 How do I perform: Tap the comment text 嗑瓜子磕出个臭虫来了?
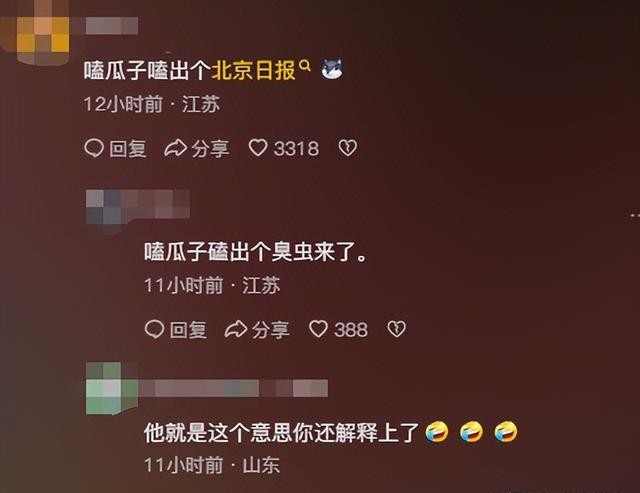[x=256, y=251]
